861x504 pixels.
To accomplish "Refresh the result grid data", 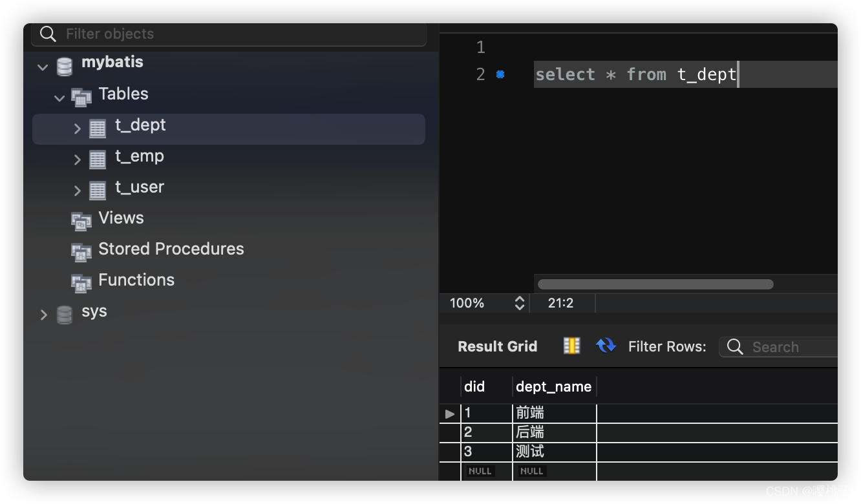I will tap(606, 346).
